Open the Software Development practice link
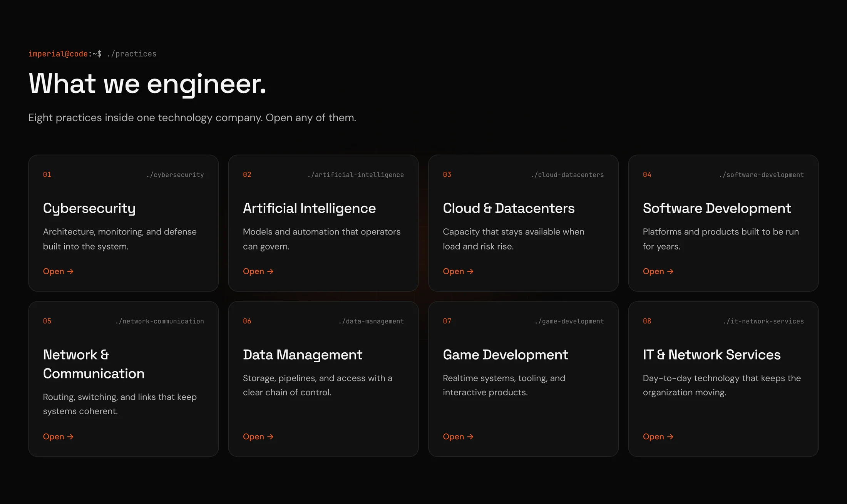The width and height of the screenshot is (847, 504). click(658, 271)
